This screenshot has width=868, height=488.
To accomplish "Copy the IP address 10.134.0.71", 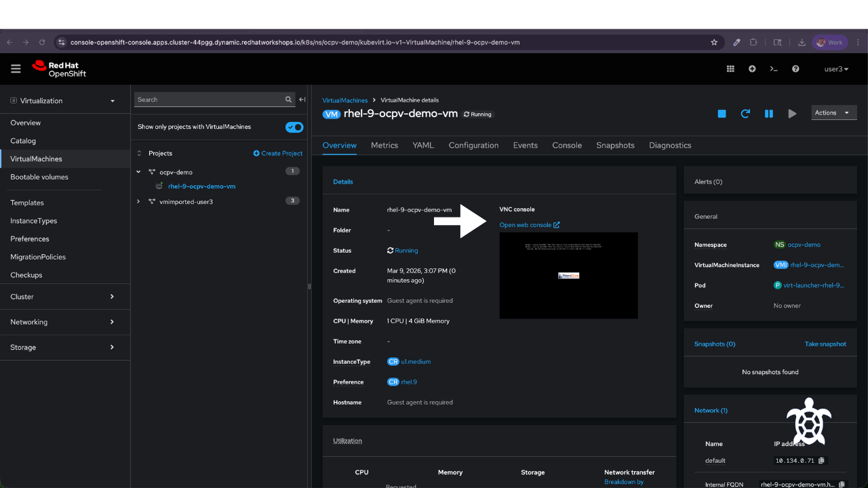I will (x=821, y=460).
